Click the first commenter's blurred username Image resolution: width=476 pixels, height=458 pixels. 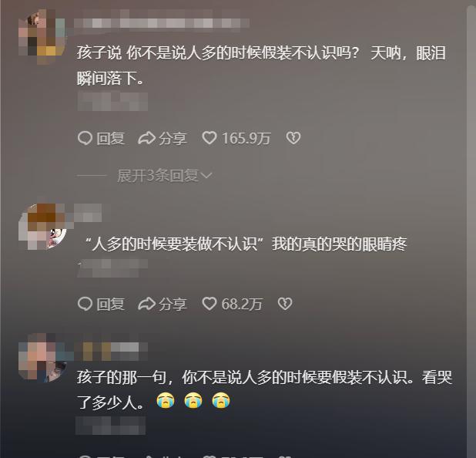click(x=162, y=23)
